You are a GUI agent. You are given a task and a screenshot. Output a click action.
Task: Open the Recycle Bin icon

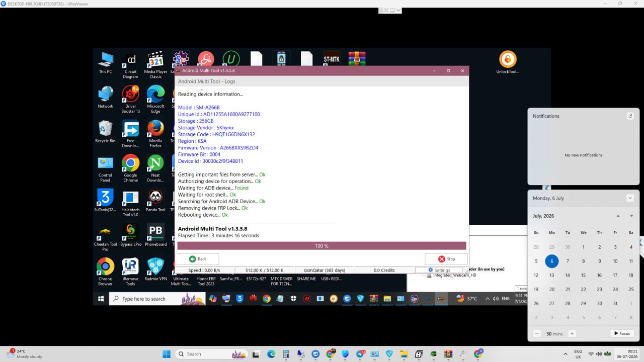pos(105,132)
